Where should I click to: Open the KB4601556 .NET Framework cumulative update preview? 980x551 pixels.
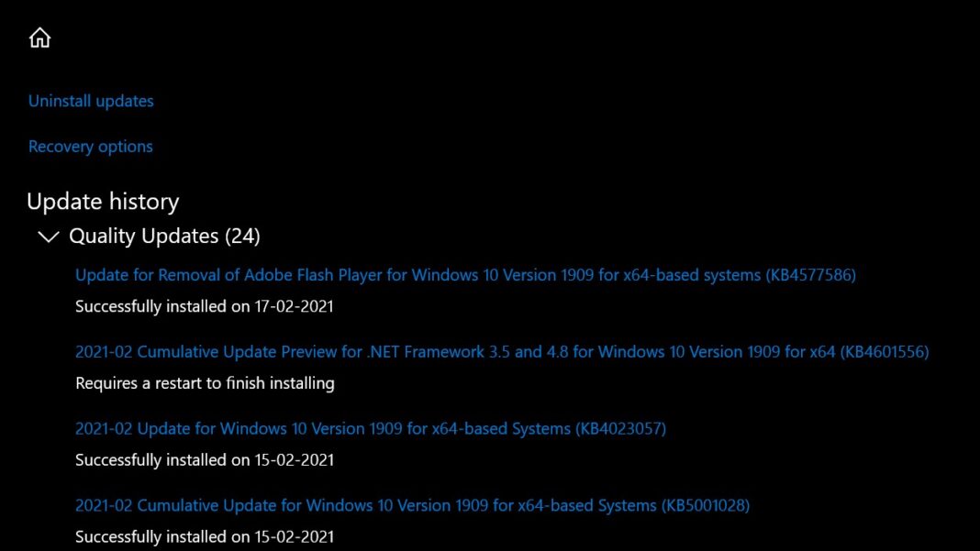click(503, 351)
